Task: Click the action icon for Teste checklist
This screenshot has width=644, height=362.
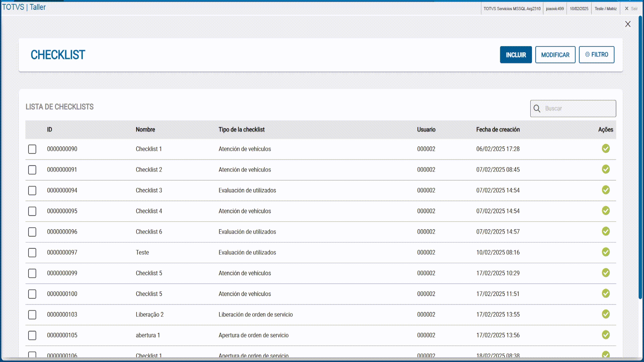Action: pyautogui.click(x=605, y=252)
